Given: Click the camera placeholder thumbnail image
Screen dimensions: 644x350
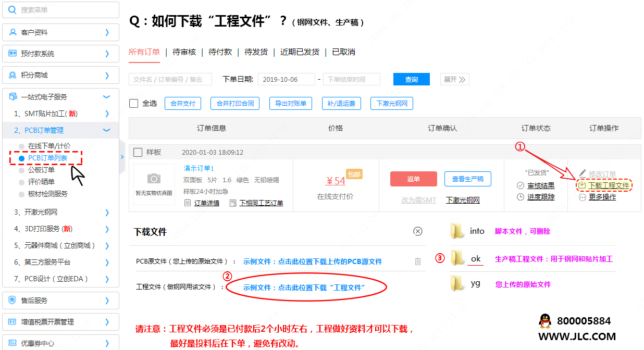Looking at the screenshot, I should (154, 179).
